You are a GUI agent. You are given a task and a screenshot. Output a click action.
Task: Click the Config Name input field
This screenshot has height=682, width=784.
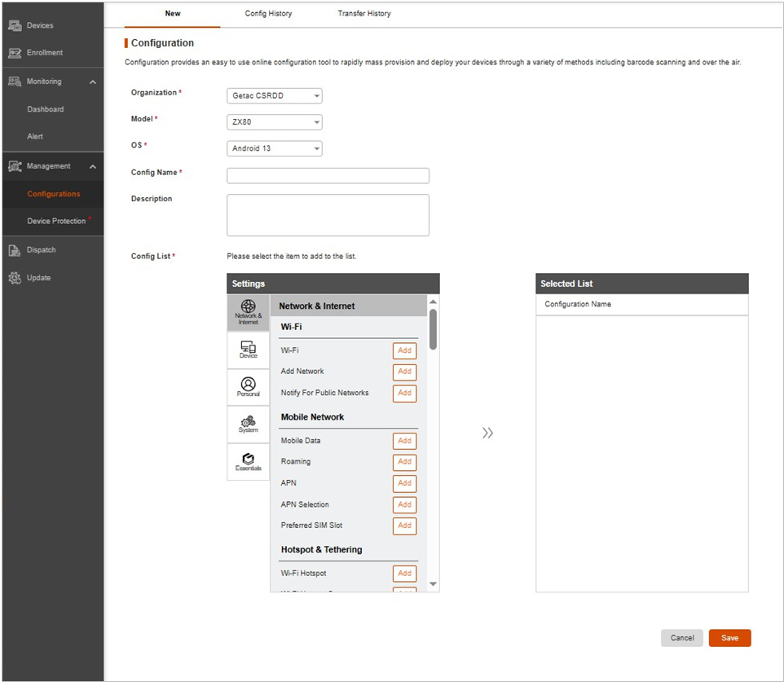(x=328, y=176)
